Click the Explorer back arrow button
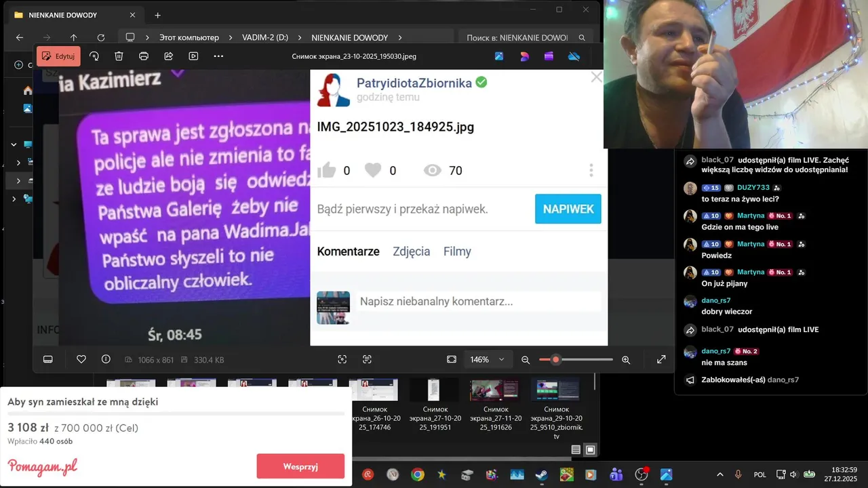This screenshot has height=488, width=868. [x=19, y=37]
